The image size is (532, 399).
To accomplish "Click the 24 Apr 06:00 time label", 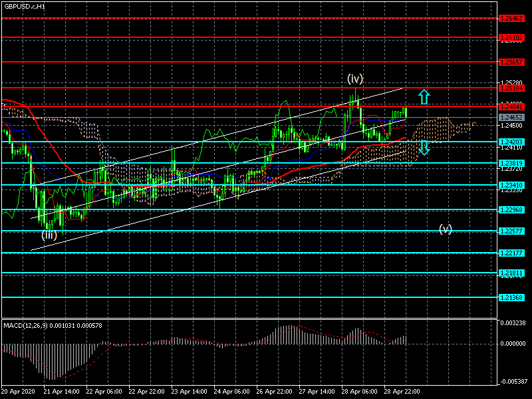I will coord(231,392).
